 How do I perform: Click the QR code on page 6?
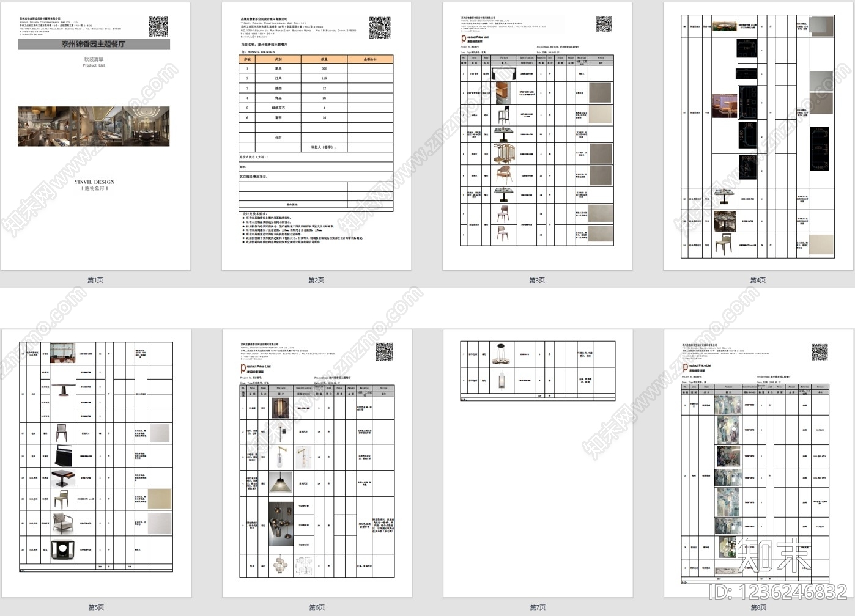click(384, 351)
